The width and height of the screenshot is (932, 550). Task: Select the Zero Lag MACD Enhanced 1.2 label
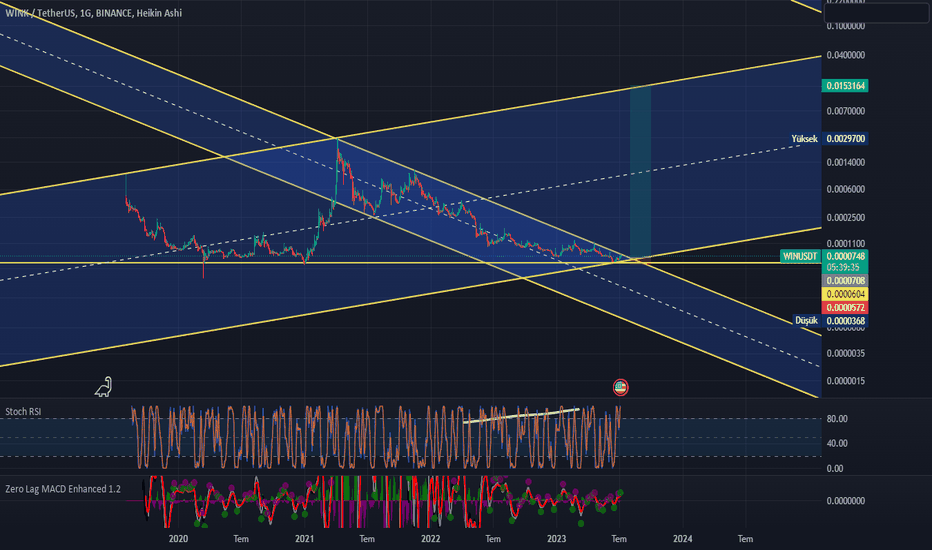click(x=63, y=489)
